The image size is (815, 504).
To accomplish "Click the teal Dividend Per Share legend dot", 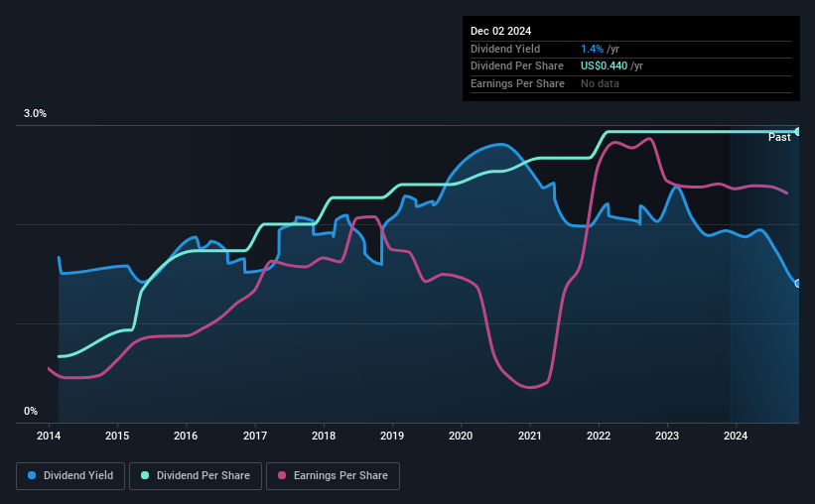I will click(145, 475).
